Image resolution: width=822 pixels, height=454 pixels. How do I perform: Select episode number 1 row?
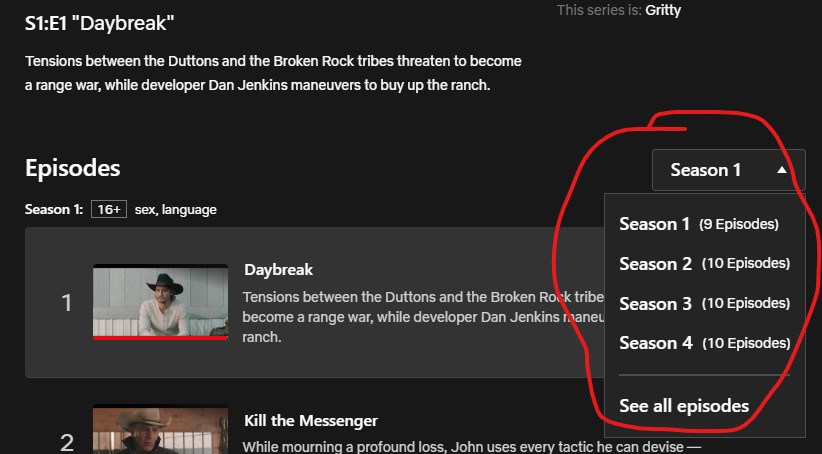tap(315, 302)
